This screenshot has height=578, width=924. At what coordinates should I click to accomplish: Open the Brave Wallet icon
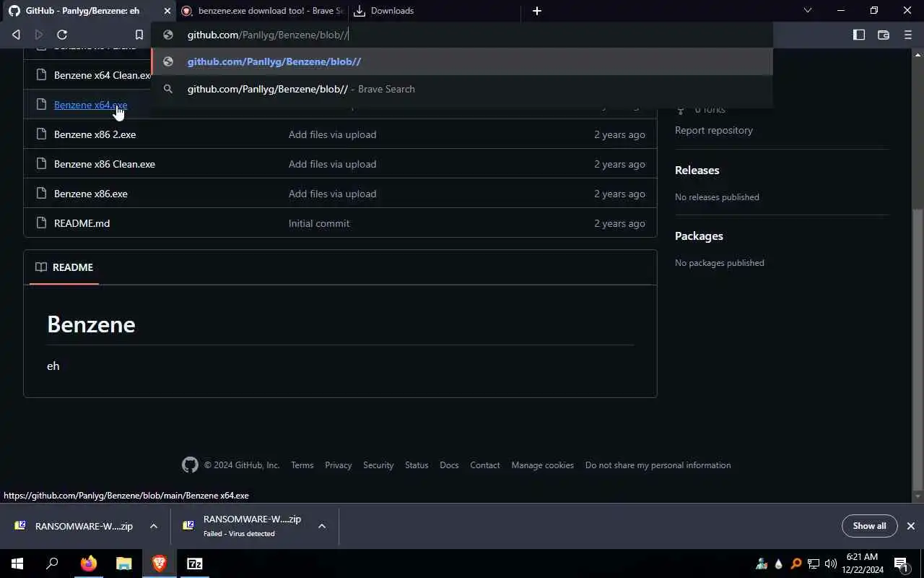[x=884, y=35]
